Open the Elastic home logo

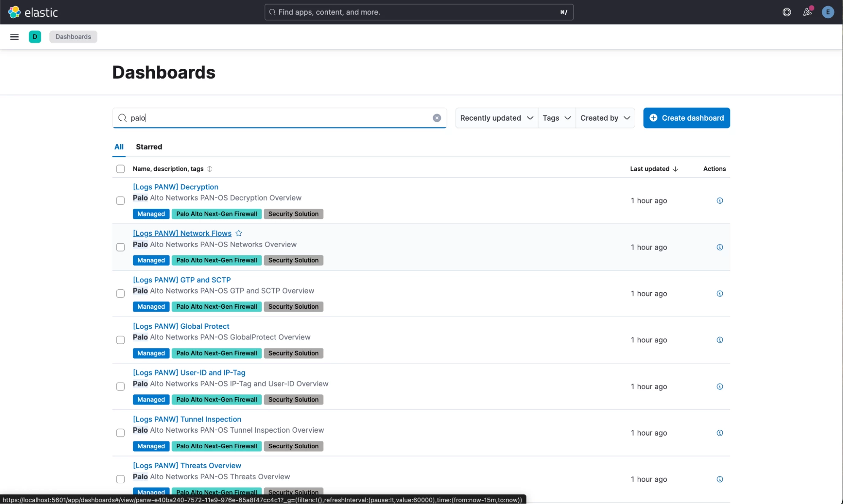point(33,12)
